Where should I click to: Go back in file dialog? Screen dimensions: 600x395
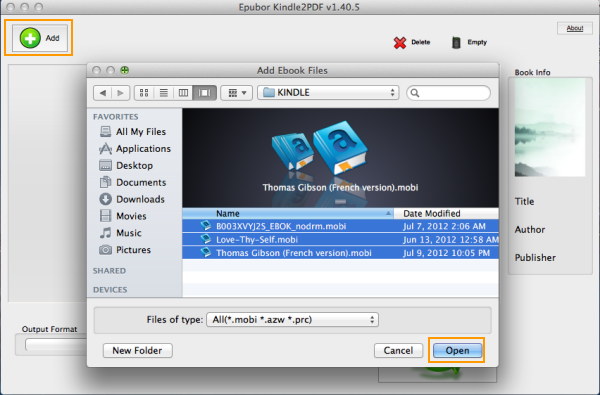coord(103,93)
